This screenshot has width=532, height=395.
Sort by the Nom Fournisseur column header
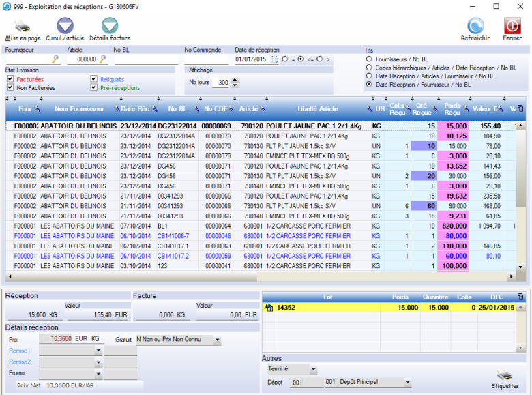79,109
